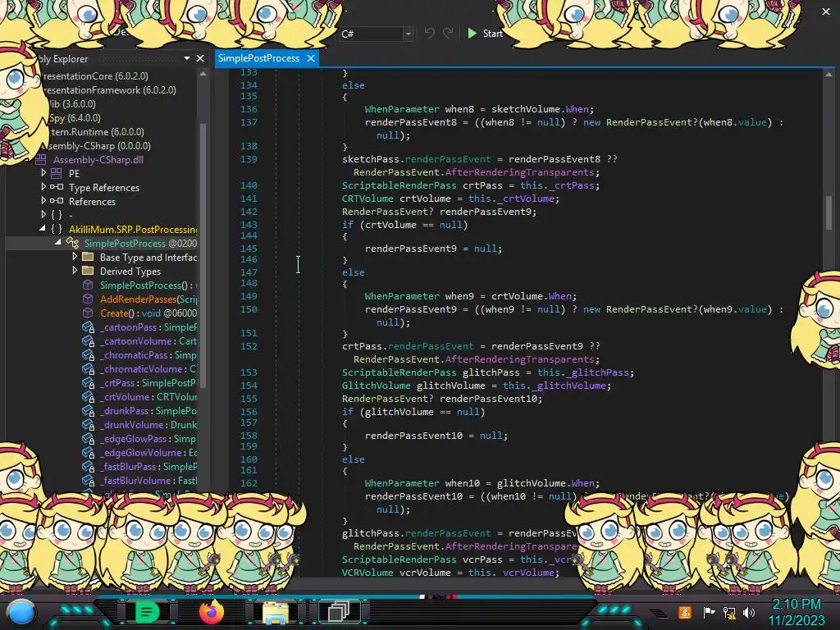Select the AddRenderPasses method in the tree
The height and width of the screenshot is (630, 840).
pyautogui.click(x=148, y=299)
